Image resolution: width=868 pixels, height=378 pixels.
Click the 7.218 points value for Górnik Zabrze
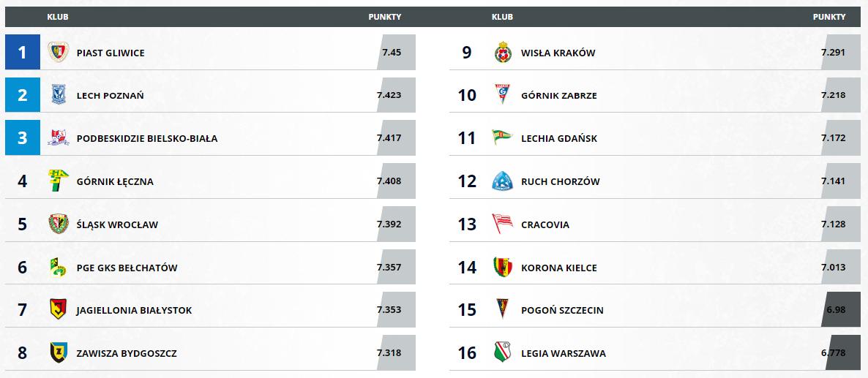833,95
